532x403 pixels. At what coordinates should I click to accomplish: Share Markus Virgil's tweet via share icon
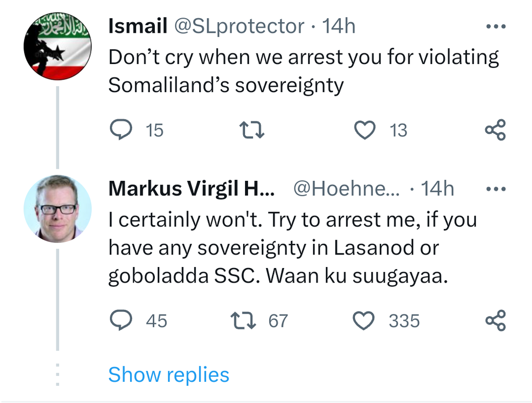tap(495, 320)
